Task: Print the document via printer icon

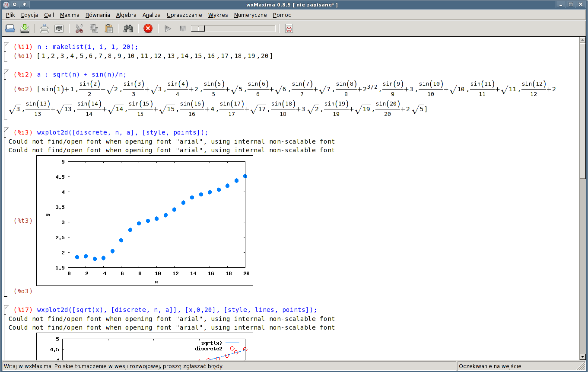Action: 44,29
